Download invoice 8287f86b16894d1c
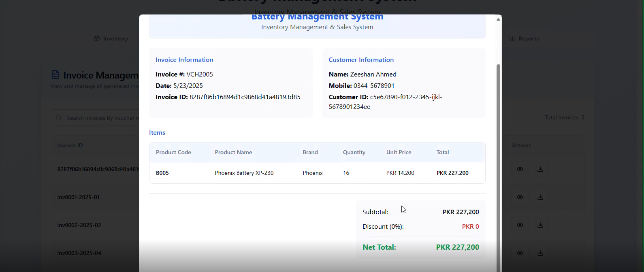Screen dimensions: 644x272 pos(540,170)
